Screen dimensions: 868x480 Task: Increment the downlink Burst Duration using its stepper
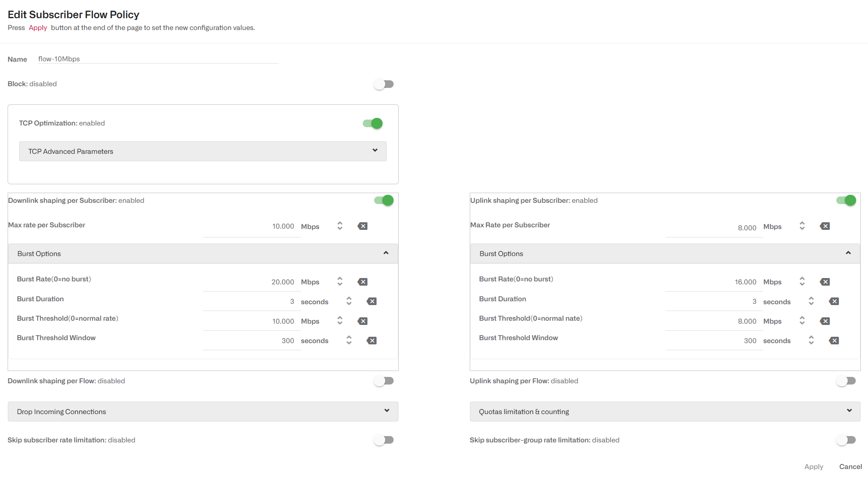click(349, 299)
